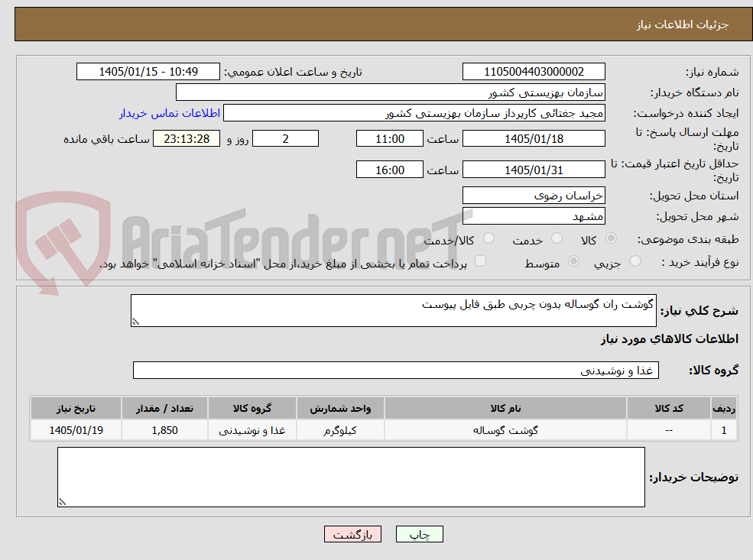The image size is (753, 560).
Task: Click the گروه کالا field غذا و نوشیدنی
Action: pyautogui.click(x=396, y=370)
